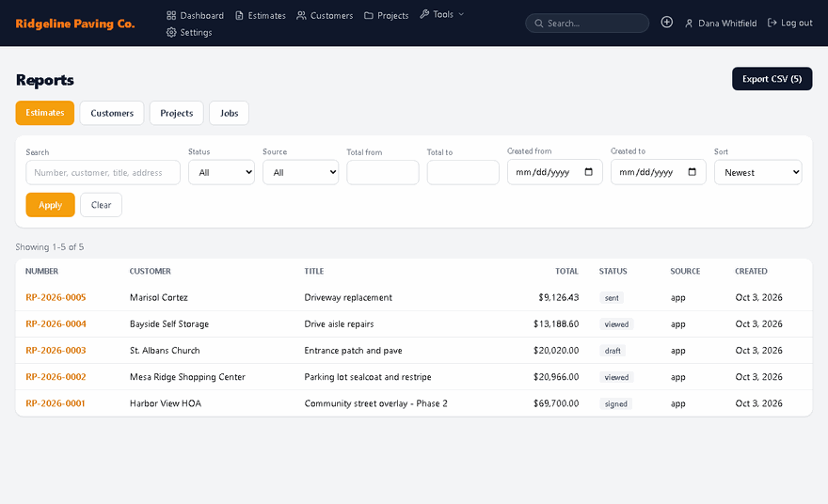
Task: Click the TOTAL column header
Action: tap(566, 271)
